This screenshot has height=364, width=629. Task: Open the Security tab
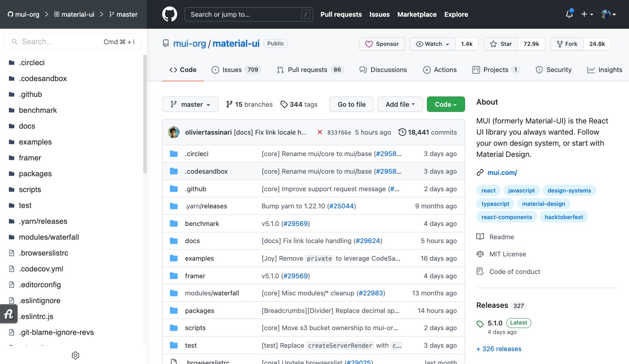click(553, 69)
